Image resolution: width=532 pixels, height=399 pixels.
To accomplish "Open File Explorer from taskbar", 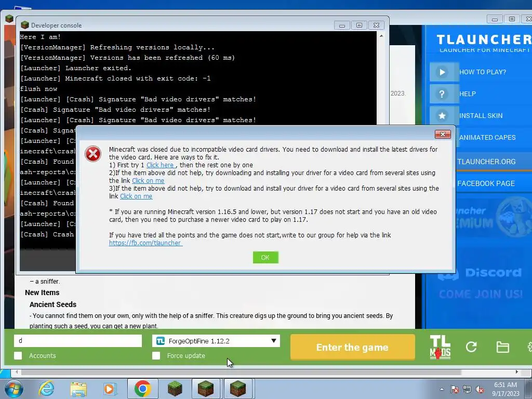I will (78, 389).
